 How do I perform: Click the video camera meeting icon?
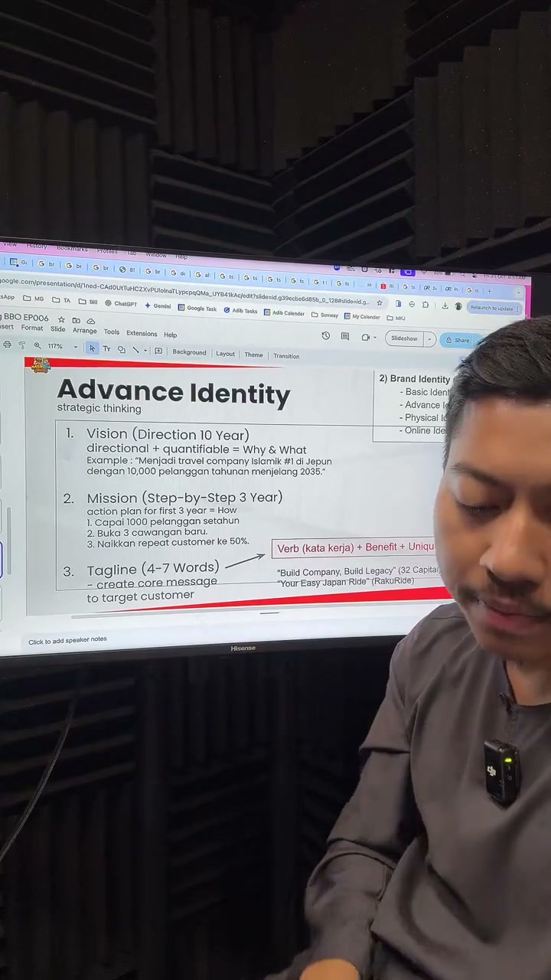point(365,337)
